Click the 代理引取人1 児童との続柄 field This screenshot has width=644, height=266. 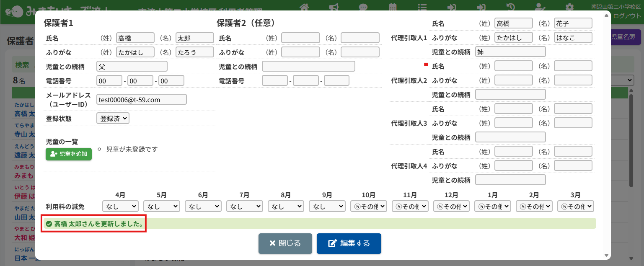tap(510, 52)
